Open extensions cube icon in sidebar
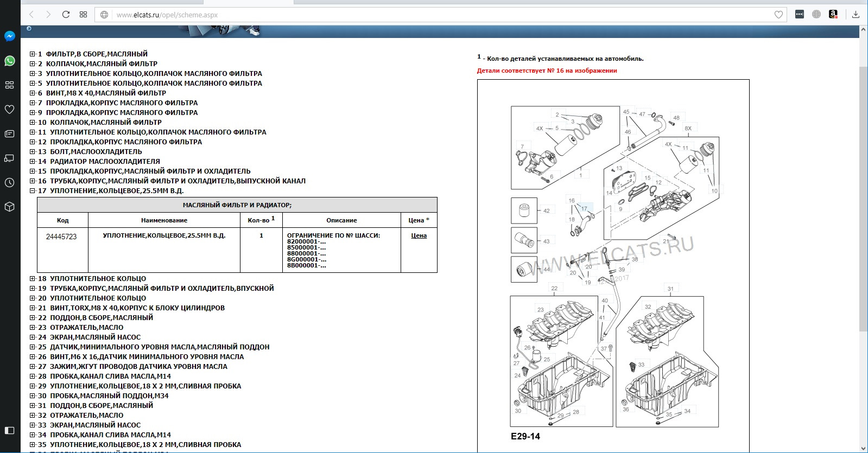Screen dimensions: 868x453 tap(9, 207)
